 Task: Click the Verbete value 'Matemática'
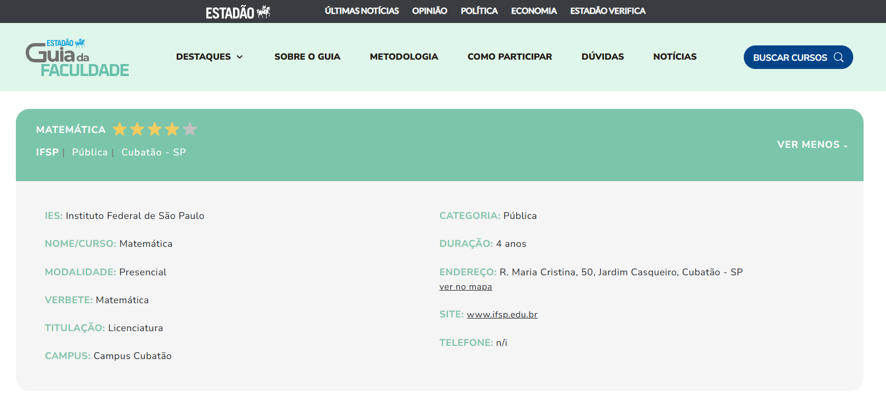click(122, 300)
